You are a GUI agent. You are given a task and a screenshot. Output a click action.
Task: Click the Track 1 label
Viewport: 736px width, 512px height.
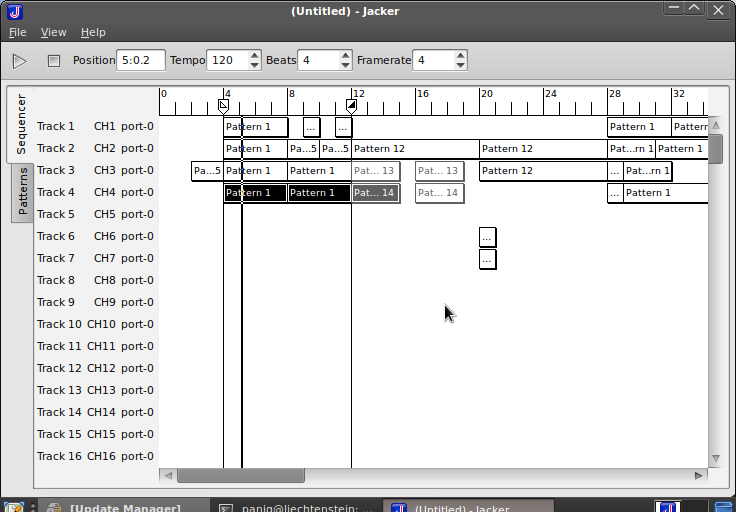point(55,126)
